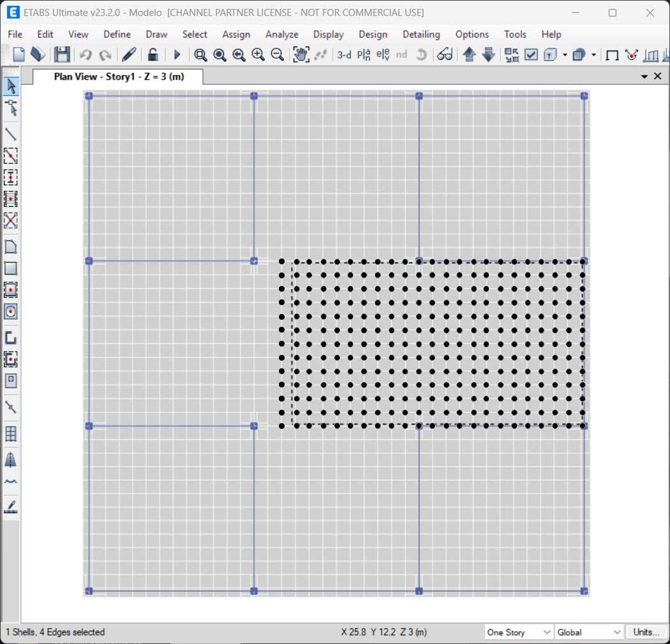Click the Run Analysis play arrow
Screen dimensions: 670x644
click(177, 55)
